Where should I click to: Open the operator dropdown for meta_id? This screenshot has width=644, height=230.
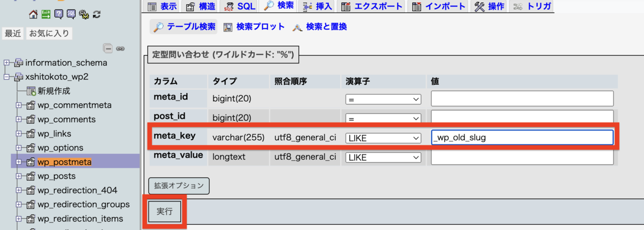tap(383, 99)
